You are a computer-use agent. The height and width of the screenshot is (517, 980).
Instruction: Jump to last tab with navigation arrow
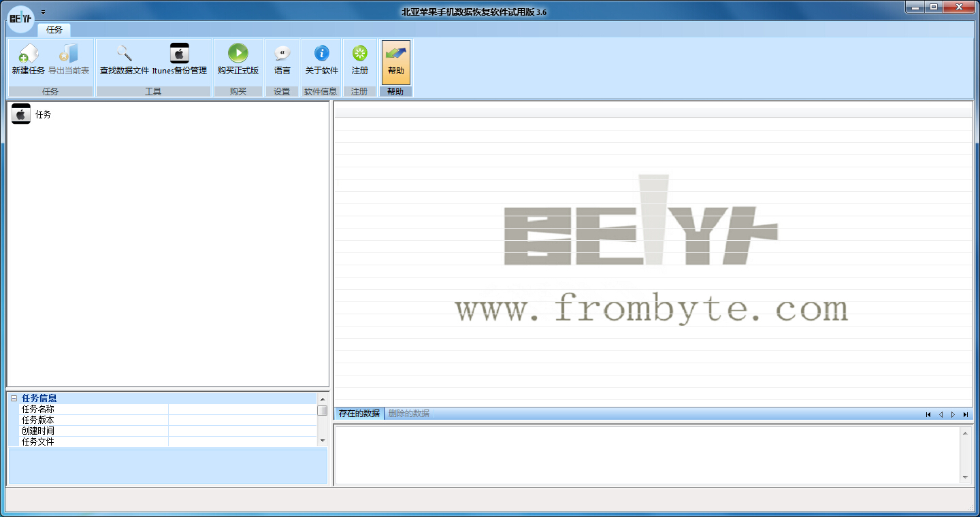[965, 414]
